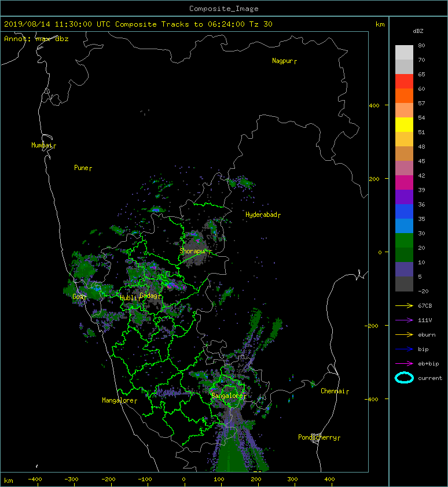Select the eburn arrow legend symbol
This screenshot has height=487, width=448.
coord(404,335)
